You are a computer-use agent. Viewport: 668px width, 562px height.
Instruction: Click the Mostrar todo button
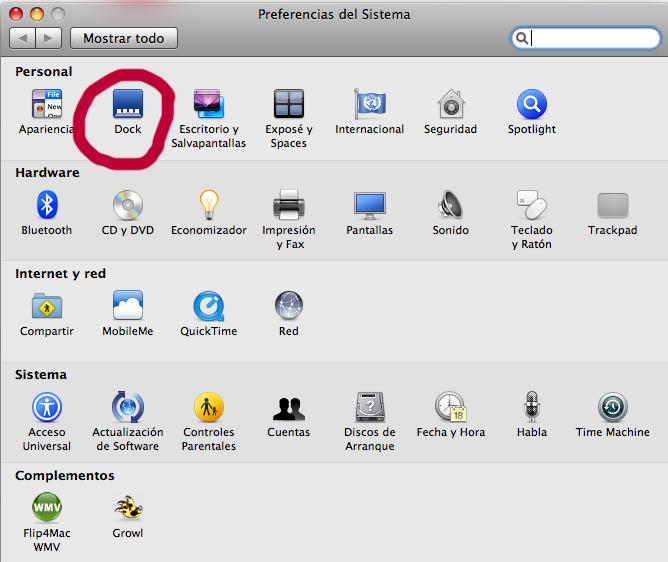123,38
